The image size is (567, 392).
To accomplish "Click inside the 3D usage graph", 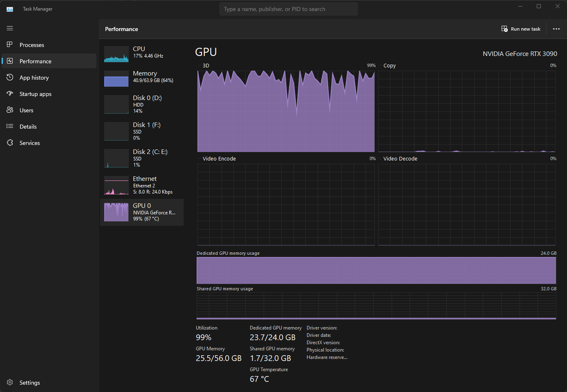I will tap(286, 111).
